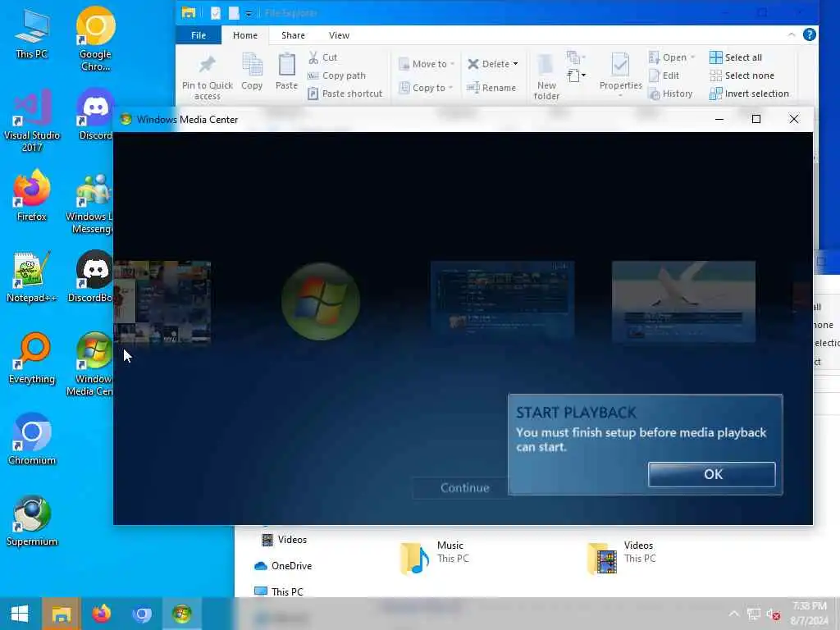This screenshot has height=630, width=840.
Task: Click File Explorer taskbar icon
Action: coord(61,614)
